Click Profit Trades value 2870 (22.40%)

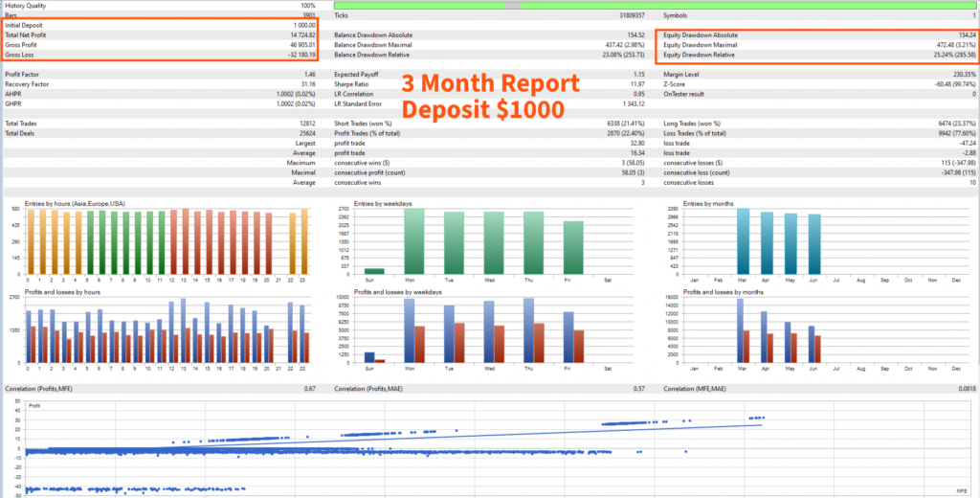coord(626,134)
